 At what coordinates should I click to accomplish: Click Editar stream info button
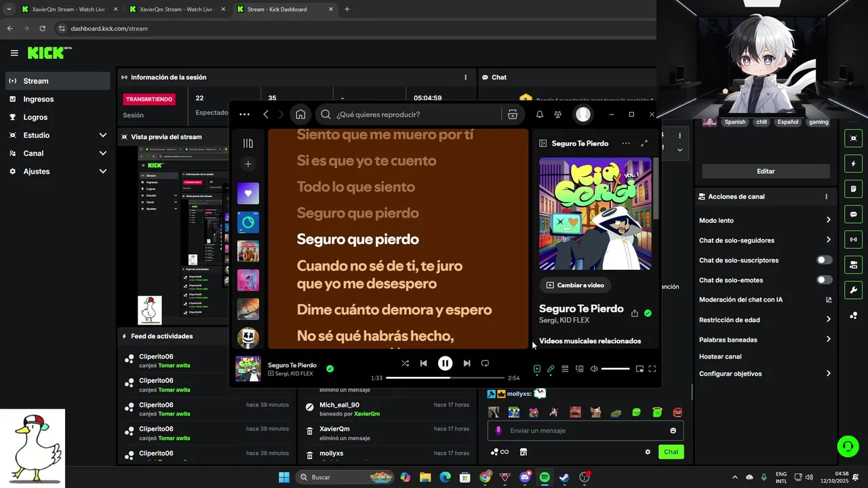pyautogui.click(x=766, y=171)
